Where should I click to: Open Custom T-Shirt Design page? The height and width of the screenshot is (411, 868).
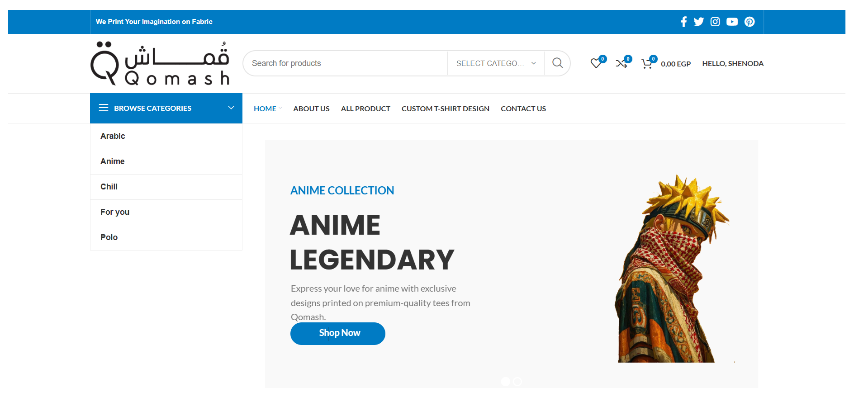click(x=446, y=109)
